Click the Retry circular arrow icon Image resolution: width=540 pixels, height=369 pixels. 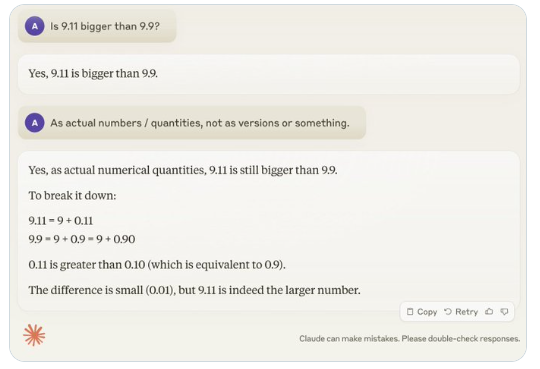click(448, 312)
